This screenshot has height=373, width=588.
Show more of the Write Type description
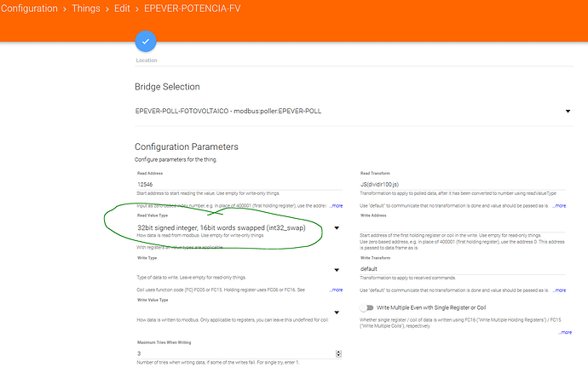coord(334,290)
